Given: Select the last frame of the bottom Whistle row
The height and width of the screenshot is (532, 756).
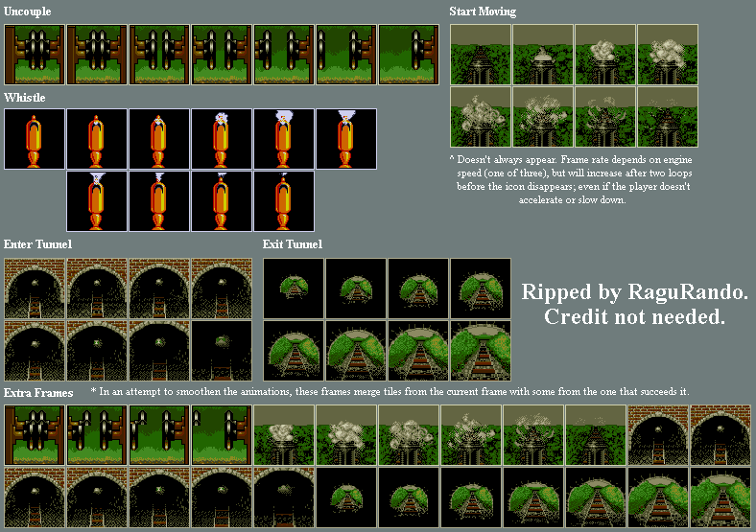Looking at the screenshot, I should click(284, 201).
